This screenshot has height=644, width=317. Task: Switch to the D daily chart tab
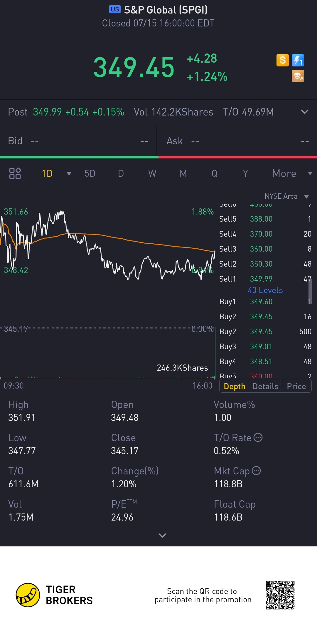[121, 173]
